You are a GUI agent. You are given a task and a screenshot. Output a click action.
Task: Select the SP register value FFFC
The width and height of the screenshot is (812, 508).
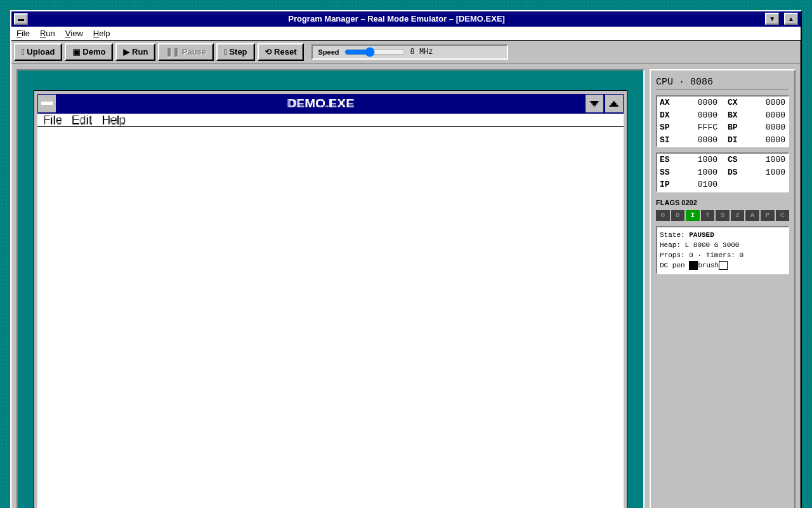coord(707,128)
